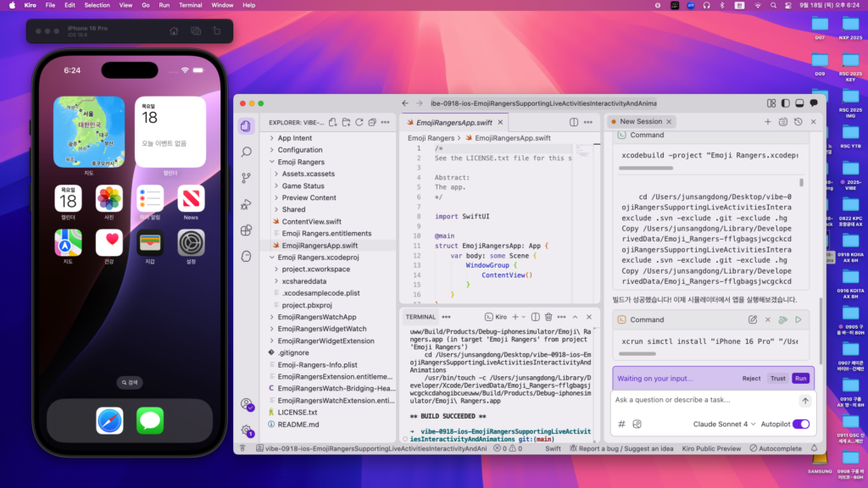Screen dimensions: 868x488
Task: Open the Source Control view icon
Action: click(x=246, y=178)
